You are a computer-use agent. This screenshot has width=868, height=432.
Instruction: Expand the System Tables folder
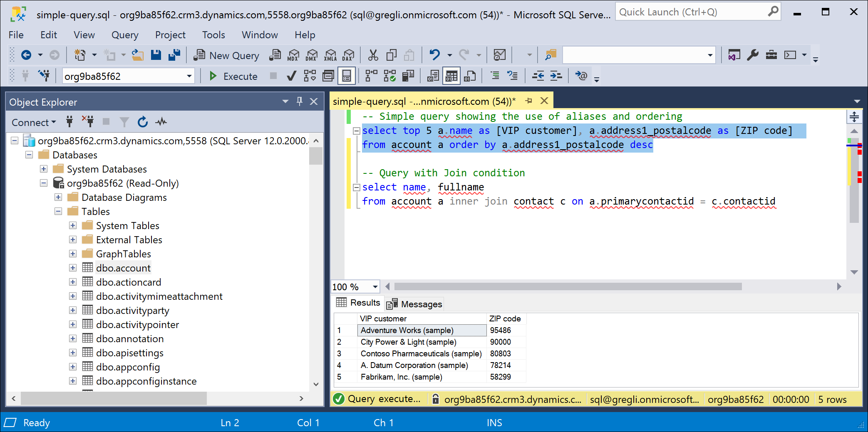73,225
